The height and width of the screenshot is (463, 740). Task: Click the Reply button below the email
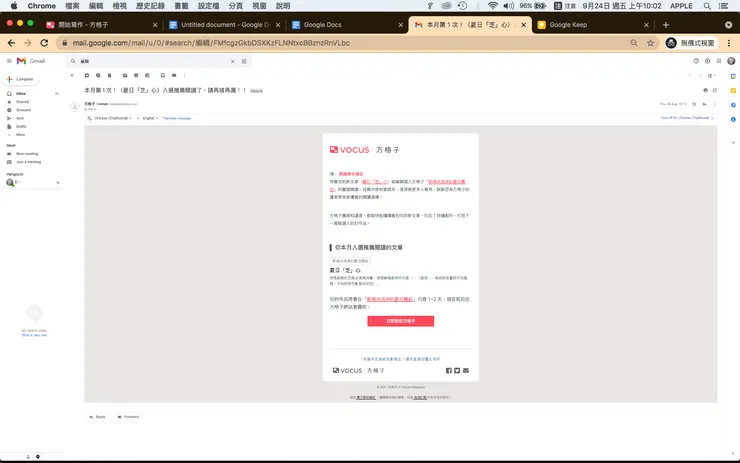(x=98, y=417)
